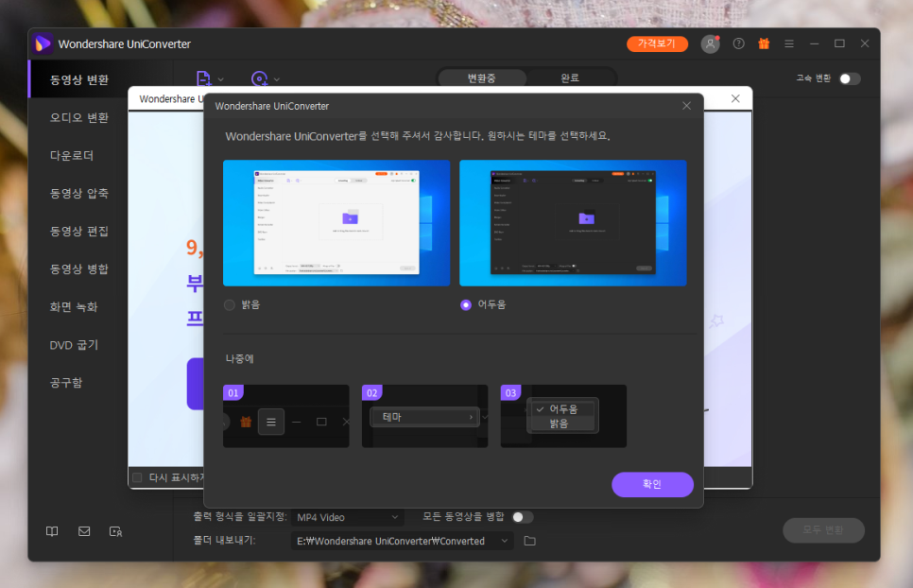Open the user account avatar icon
This screenshot has height=588, width=913.
point(710,44)
